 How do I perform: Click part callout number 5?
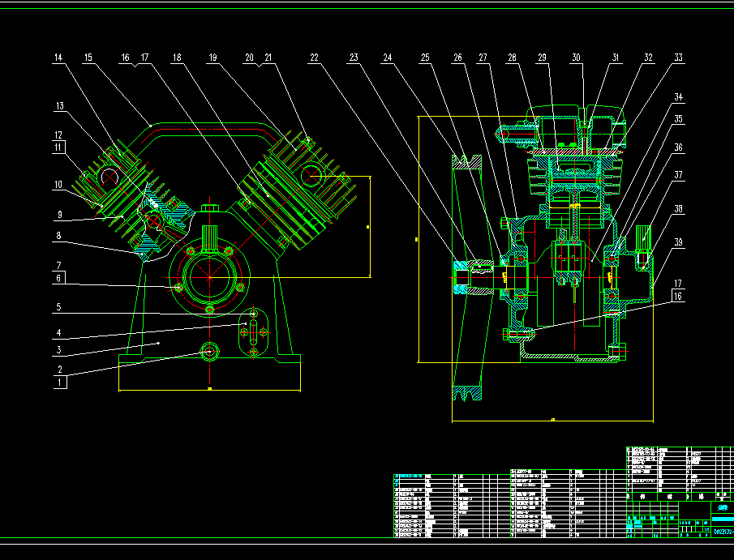point(58,307)
